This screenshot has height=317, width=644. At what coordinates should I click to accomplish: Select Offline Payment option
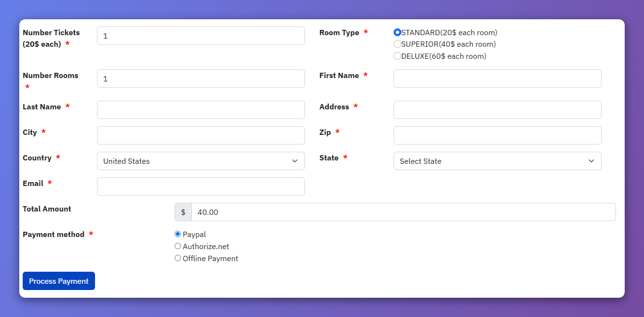(x=178, y=258)
